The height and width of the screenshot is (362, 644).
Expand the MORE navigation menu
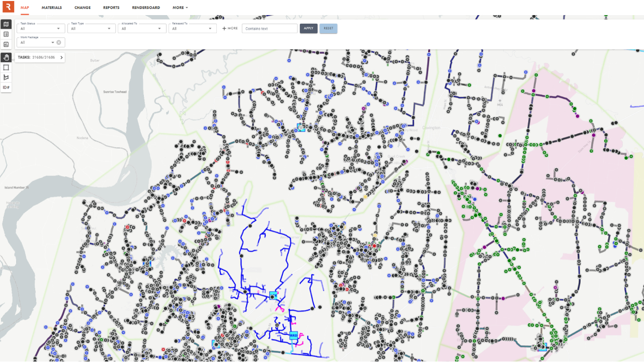(180, 8)
